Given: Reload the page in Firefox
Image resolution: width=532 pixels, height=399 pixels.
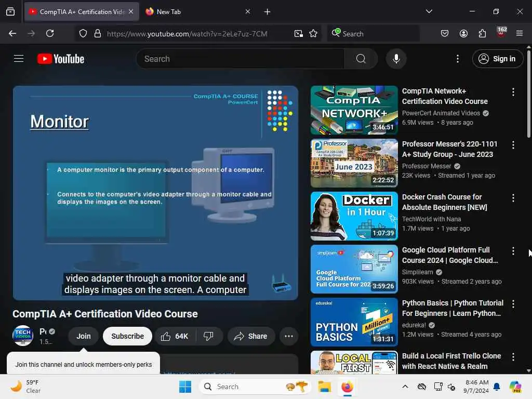Looking at the screenshot, I should [50, 33].
